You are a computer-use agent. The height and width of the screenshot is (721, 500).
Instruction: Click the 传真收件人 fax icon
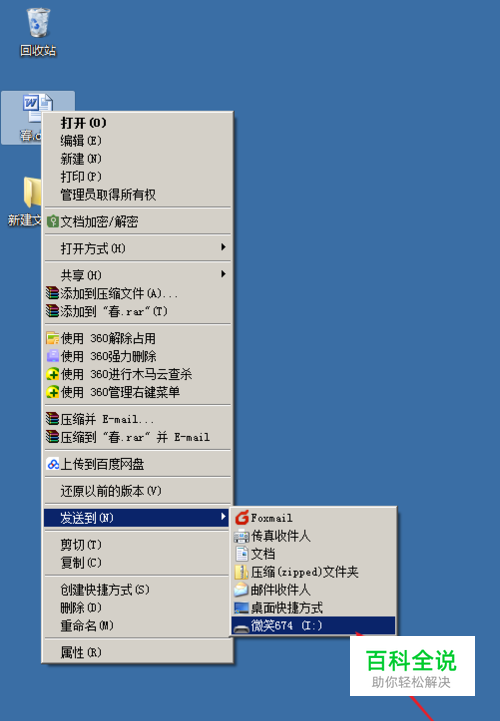pyautogui.click(x=241, y=536)
